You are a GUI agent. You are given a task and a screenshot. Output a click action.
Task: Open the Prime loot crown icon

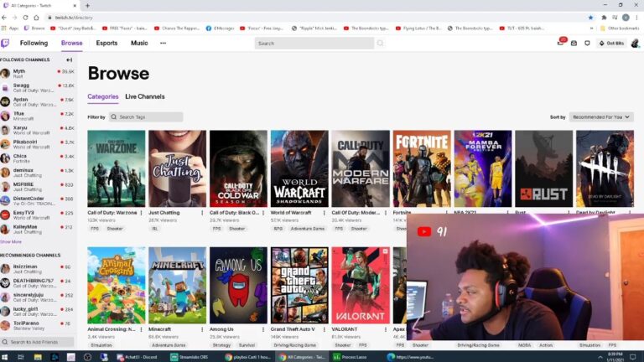587,43
